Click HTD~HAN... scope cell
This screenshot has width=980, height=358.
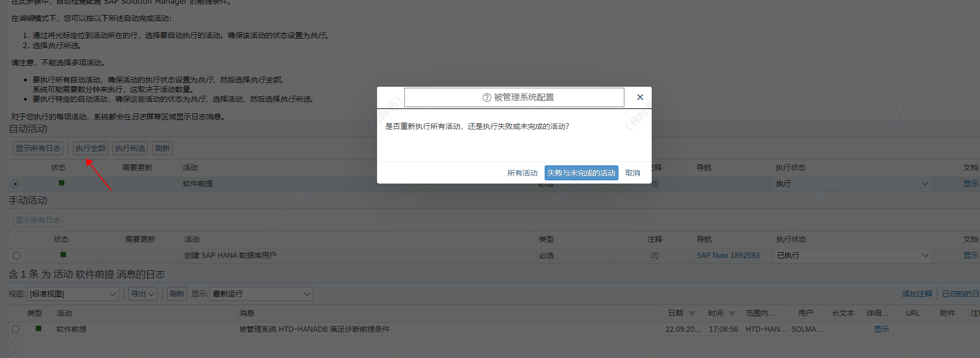[x=766, y=329]
